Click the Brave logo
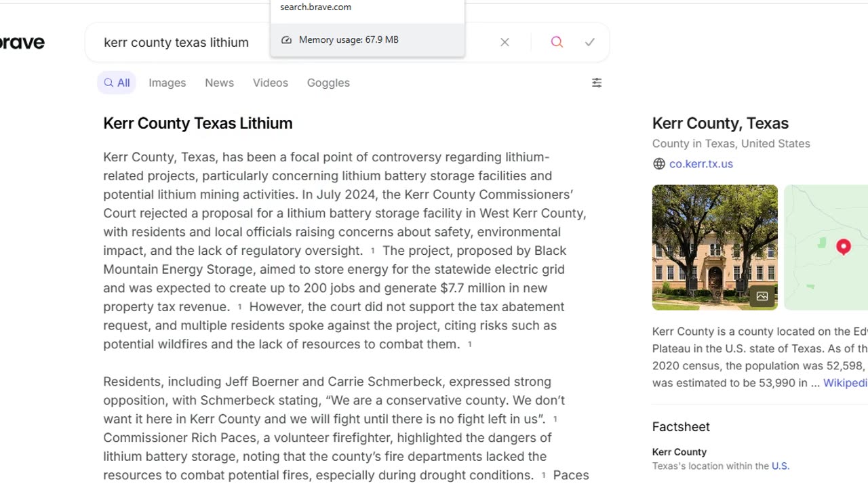Screen dimensions: 868x488 coord(22,42)
